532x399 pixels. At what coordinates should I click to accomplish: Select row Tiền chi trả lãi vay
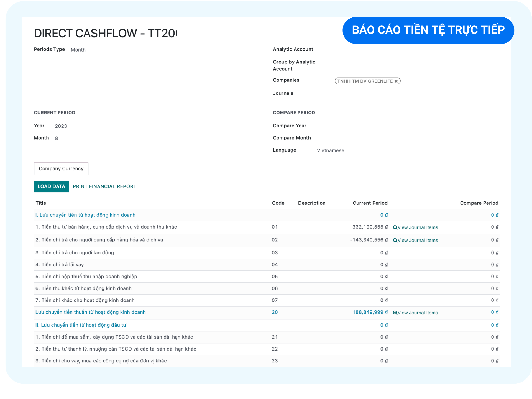60,265
